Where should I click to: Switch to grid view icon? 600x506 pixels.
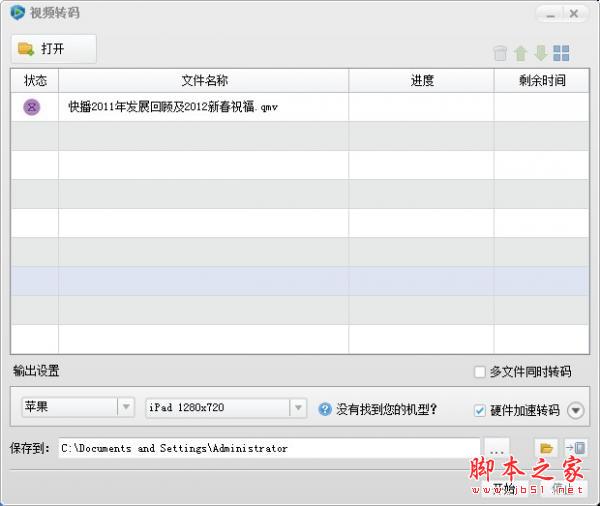click(x=561, y=53)
